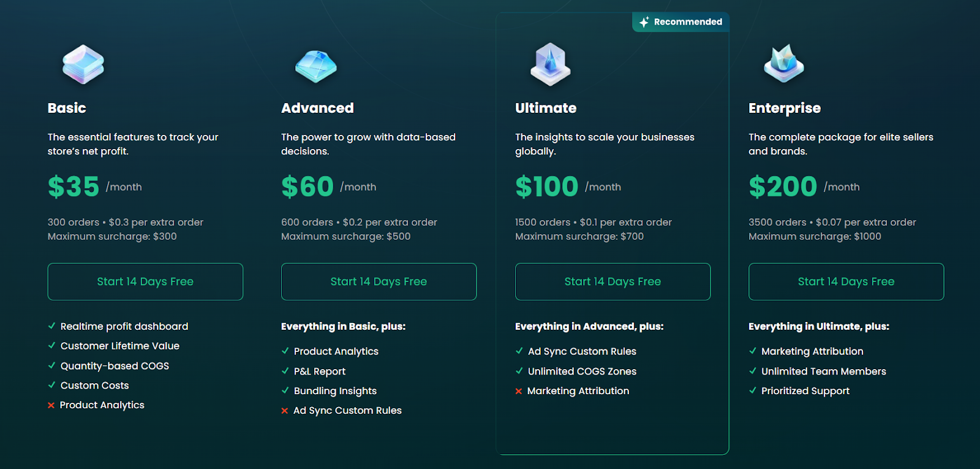Click Start 14 Days Free under Ultimate
The height and width of the screenshot is (469, 980).
pyautogui.click(x=612, y=281)
